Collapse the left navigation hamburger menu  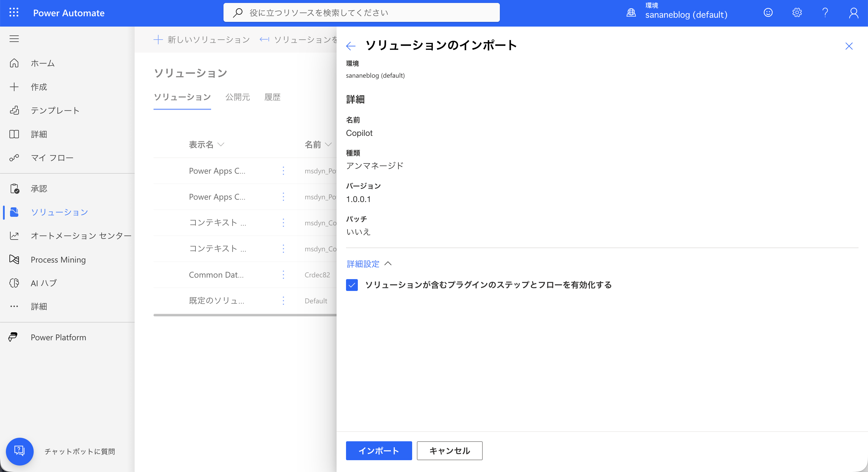coord(14,39)
